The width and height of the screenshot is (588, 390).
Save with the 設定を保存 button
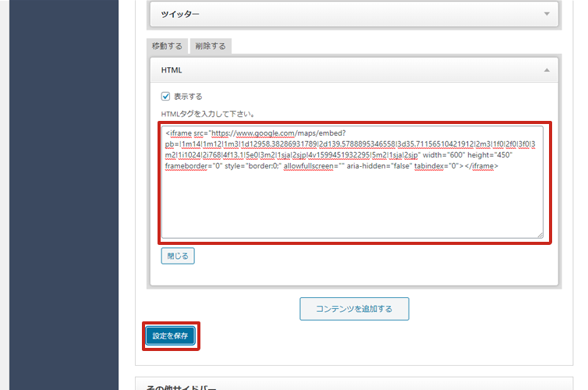170,335
